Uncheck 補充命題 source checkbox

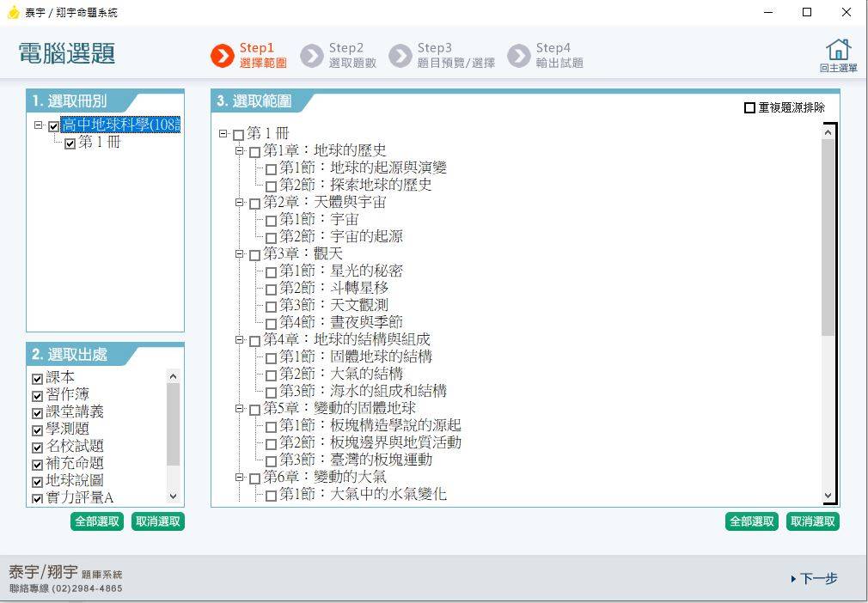(38, 465)
